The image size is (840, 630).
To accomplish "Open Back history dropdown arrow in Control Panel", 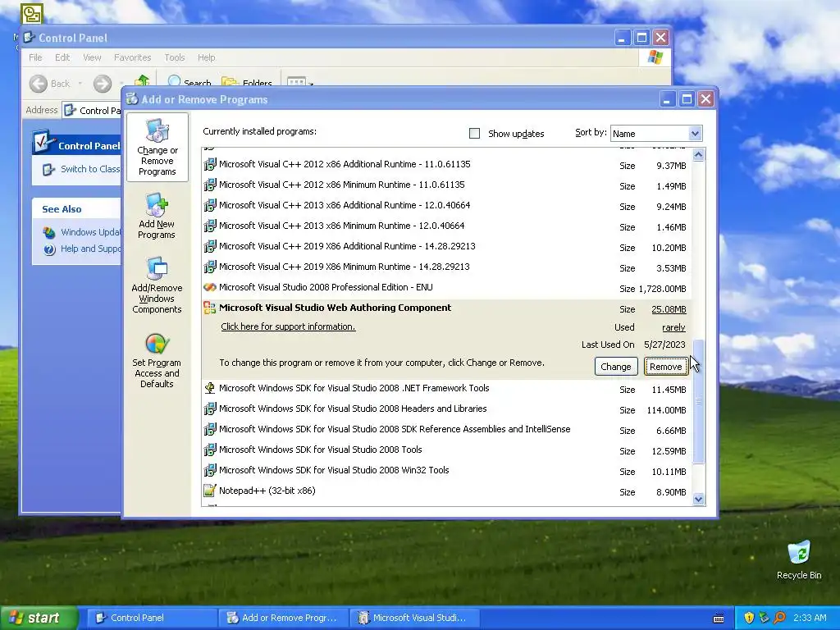I will 80,84.
